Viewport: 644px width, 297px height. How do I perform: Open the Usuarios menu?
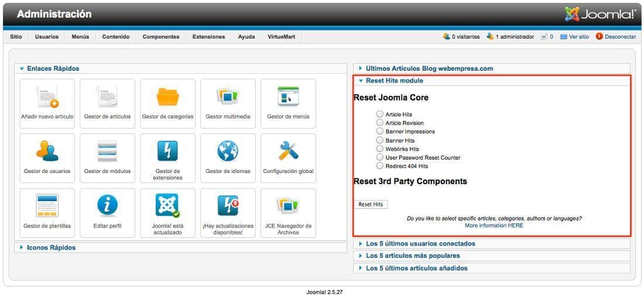[47, 37]
